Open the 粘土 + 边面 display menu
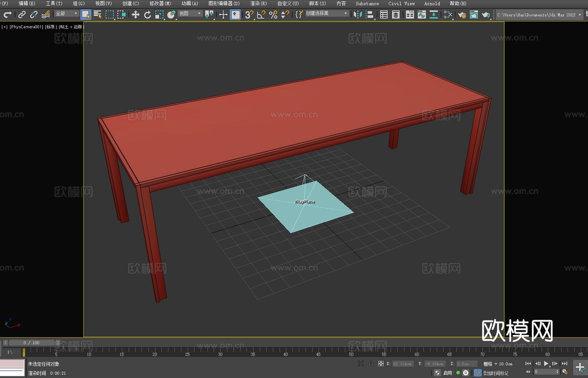 click(x=71, y=27)
